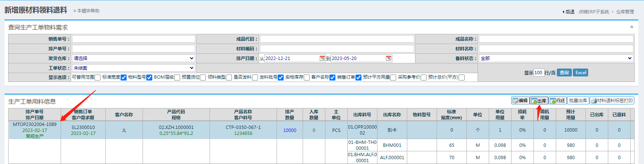Viewport: 644px width, 164px height.
Task: Open the start date calendar picker icon
Action: [x=322, y=58]
